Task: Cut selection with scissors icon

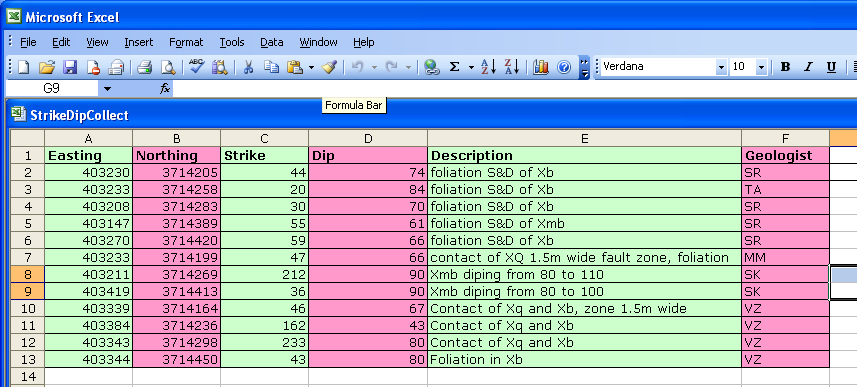Action: pyautogui.click(x=248, y=67)
